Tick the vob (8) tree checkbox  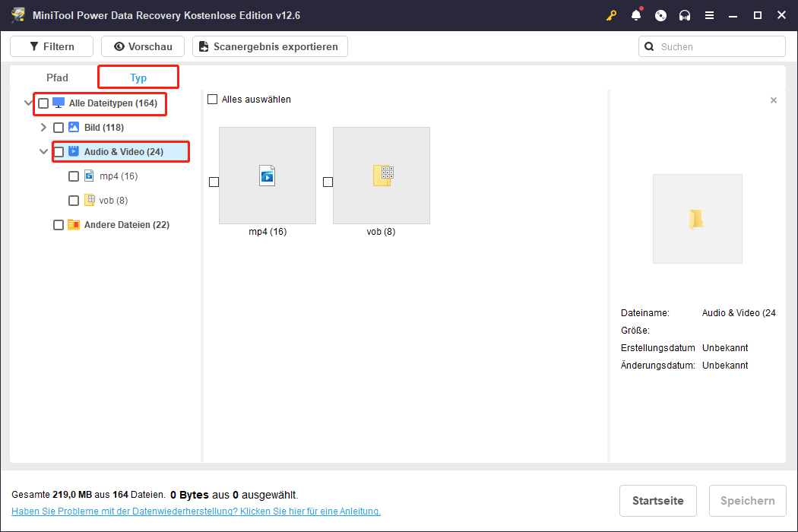(x=74, y=201)
